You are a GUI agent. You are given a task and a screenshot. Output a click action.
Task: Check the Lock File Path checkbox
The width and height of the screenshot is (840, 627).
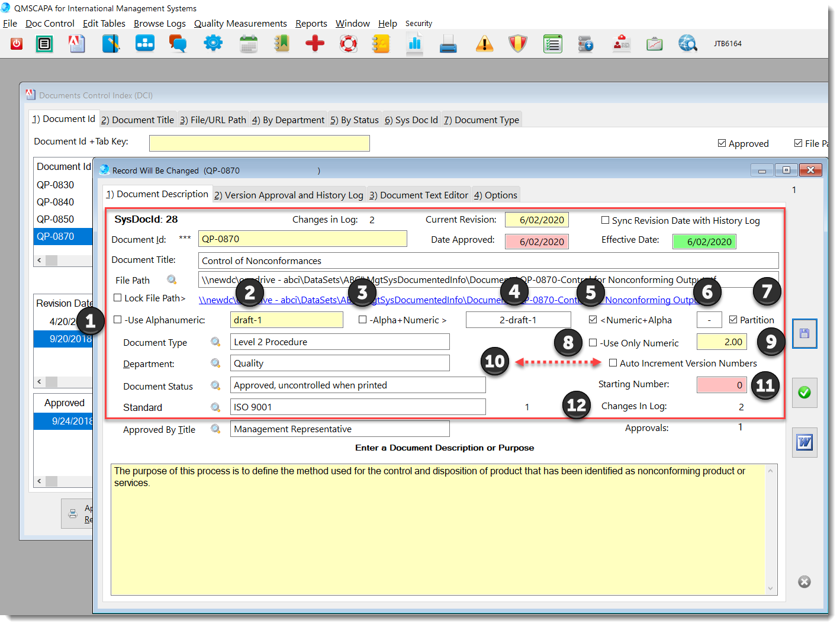point(117,298)
